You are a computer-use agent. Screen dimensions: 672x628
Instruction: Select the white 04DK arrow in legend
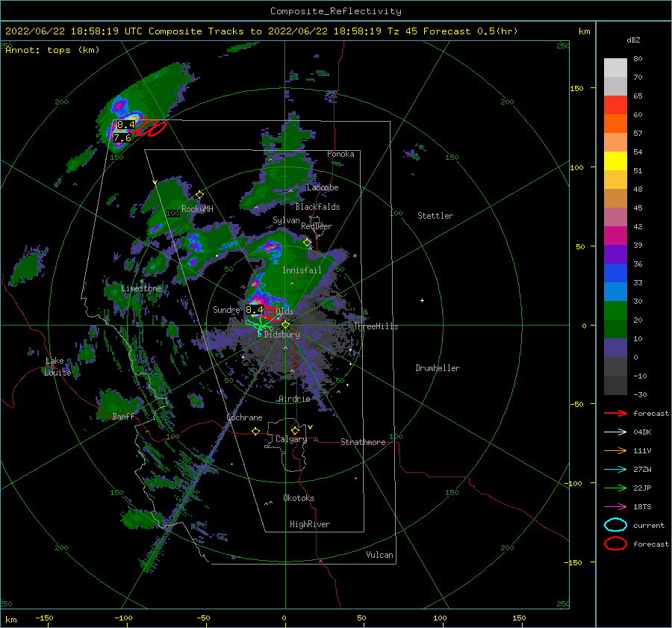[x=615, y=432]
